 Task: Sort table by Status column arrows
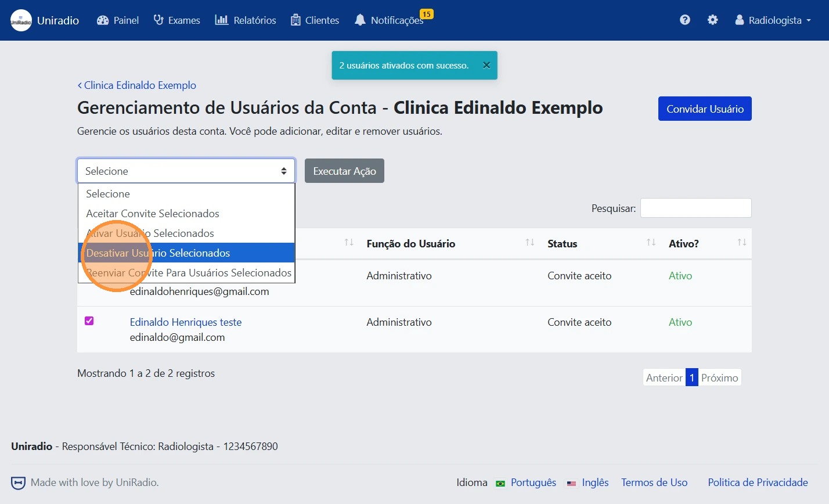point(651,243)
